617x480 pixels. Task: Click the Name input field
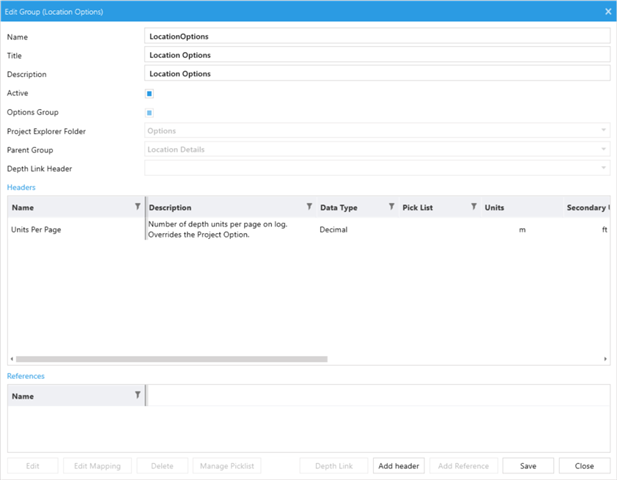(377, 36)
